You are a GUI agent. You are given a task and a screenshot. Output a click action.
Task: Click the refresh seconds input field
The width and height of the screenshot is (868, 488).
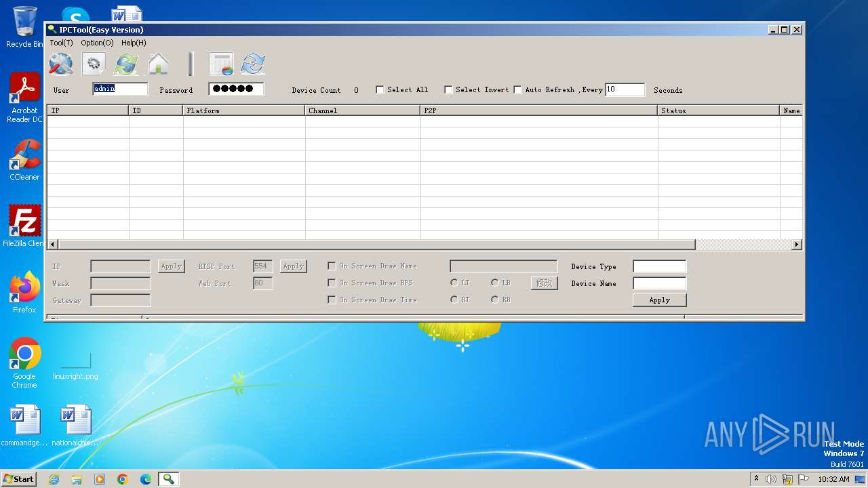[x=625, y=89]
